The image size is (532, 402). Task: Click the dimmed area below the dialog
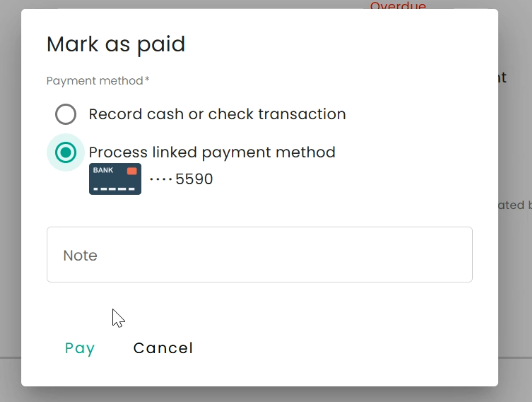(x=266, y=395)
